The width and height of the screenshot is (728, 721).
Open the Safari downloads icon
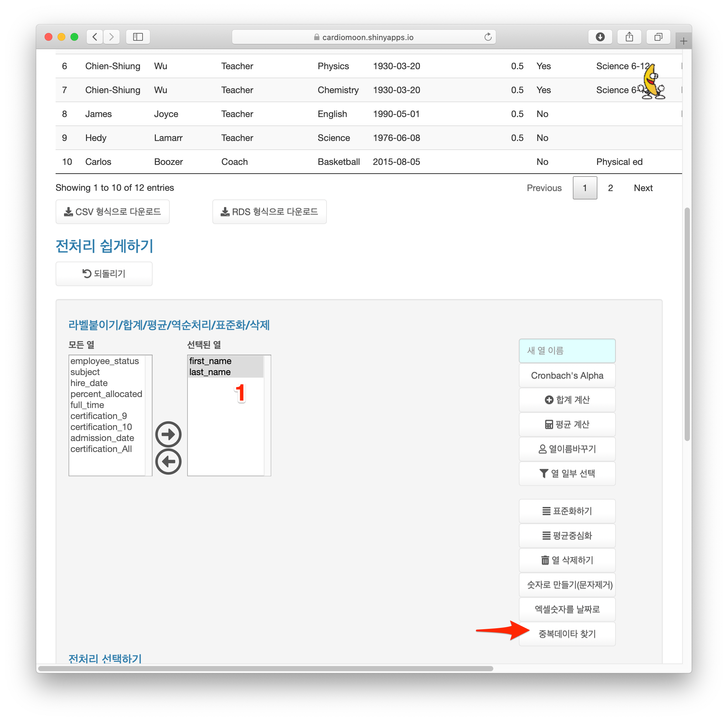point(600,37)
